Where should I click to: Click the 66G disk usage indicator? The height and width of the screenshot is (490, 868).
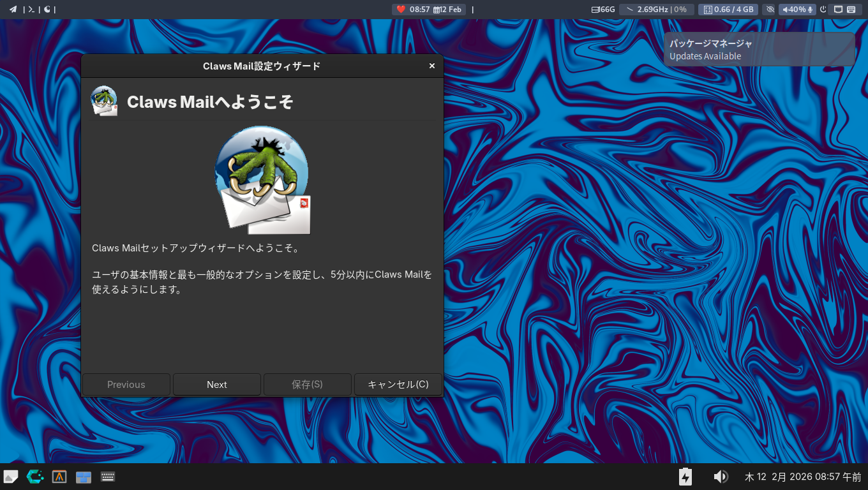(603, 10)
